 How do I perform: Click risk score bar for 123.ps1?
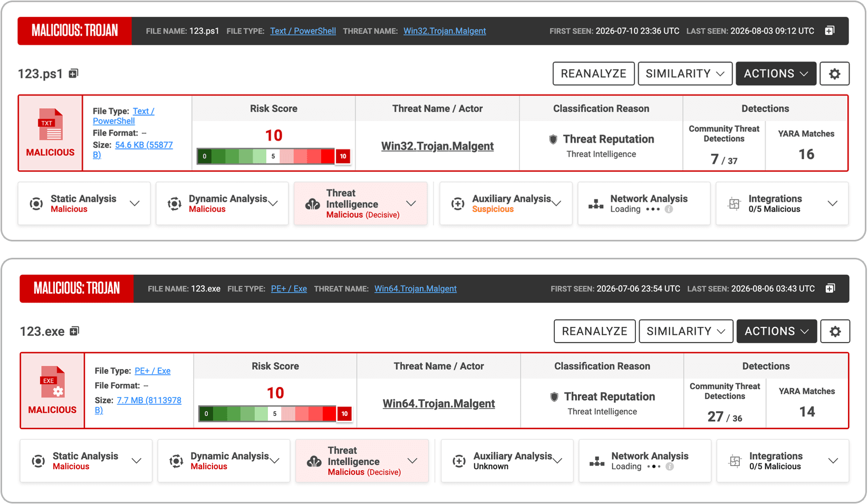[x=273, y=156]
